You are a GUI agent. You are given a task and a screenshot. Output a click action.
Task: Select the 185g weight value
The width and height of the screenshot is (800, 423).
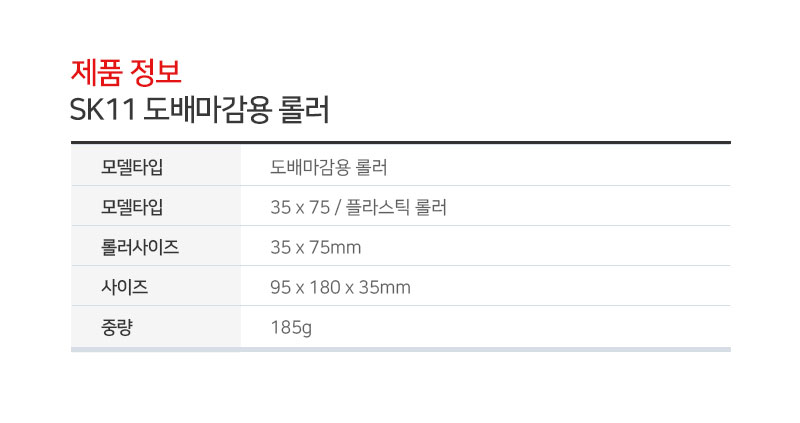pos(291,328)
